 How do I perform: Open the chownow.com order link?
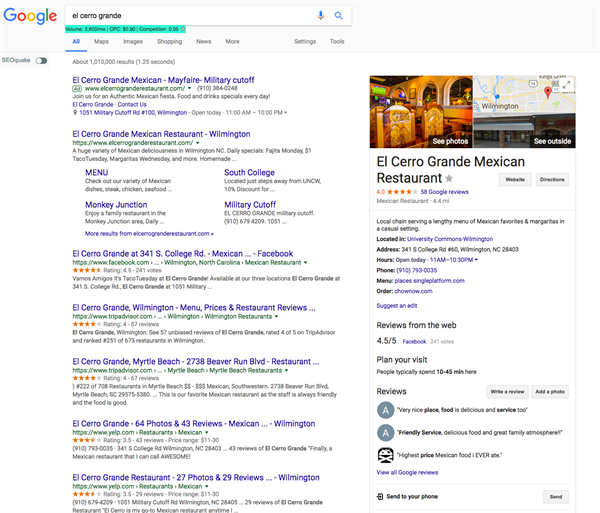413,291
